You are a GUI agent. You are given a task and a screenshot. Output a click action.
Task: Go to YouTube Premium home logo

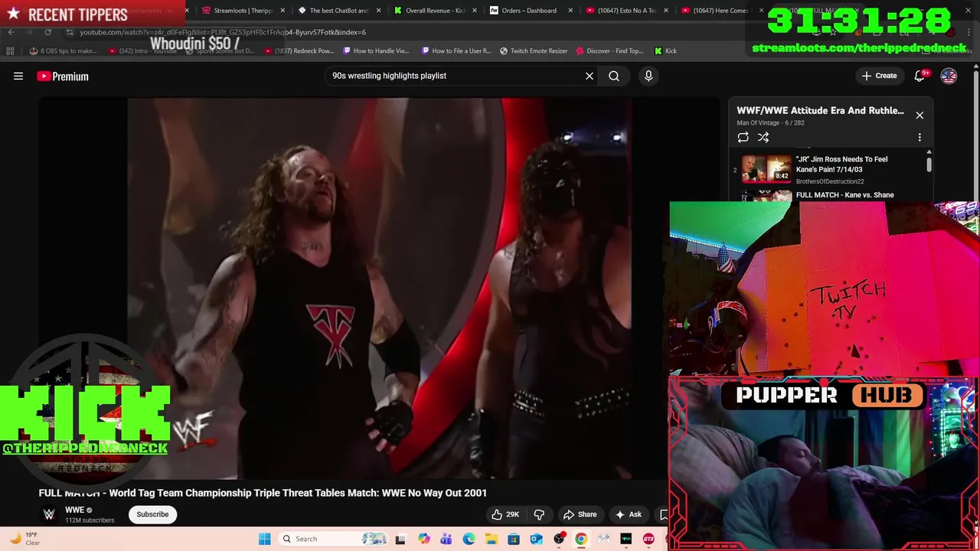coord(63,76)
